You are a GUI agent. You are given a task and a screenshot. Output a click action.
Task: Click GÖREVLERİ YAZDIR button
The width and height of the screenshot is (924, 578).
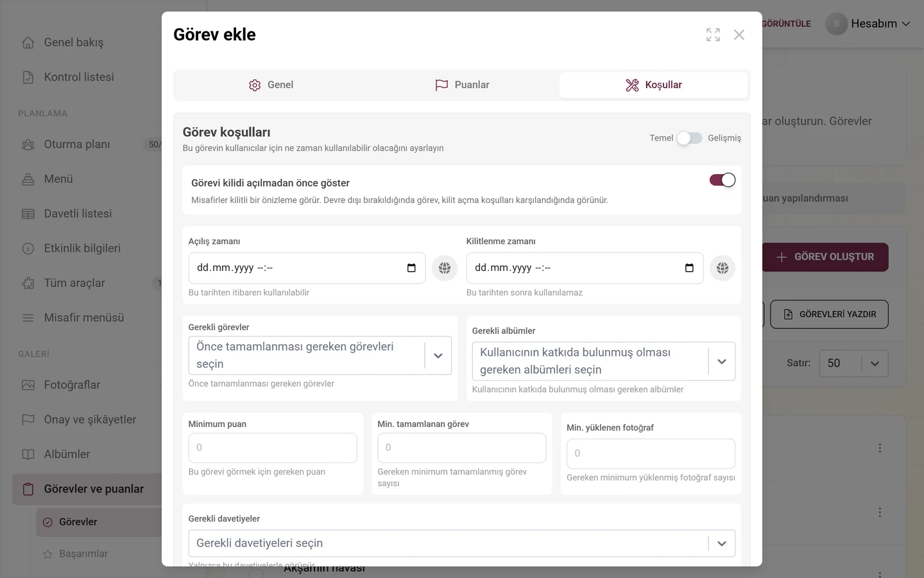(829, 314)
